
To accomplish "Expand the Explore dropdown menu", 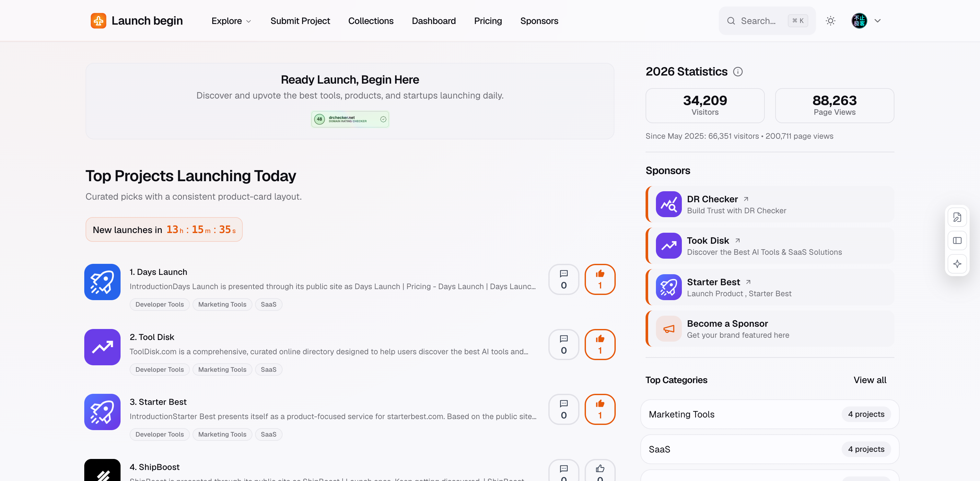I will tap(231, 21).
